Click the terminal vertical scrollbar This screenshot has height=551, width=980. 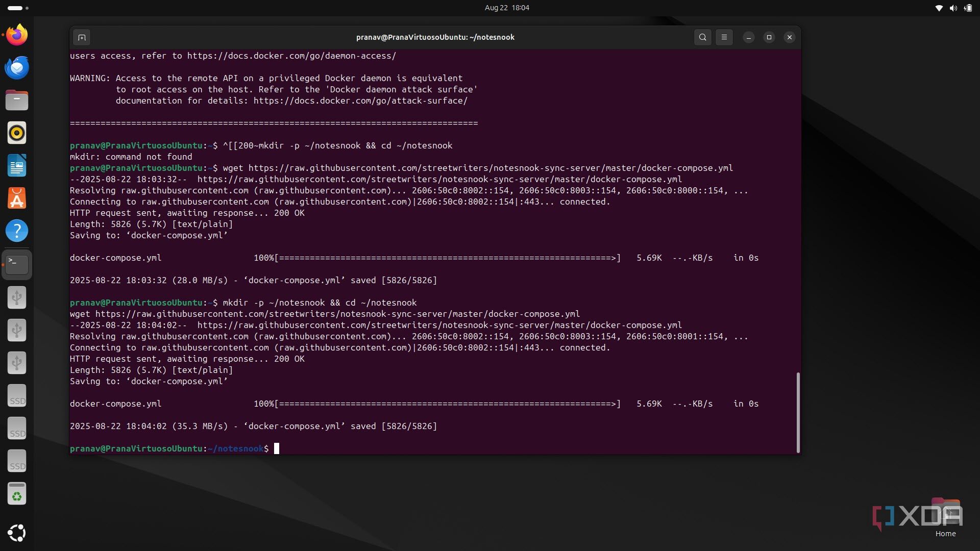tap(798, 412)
